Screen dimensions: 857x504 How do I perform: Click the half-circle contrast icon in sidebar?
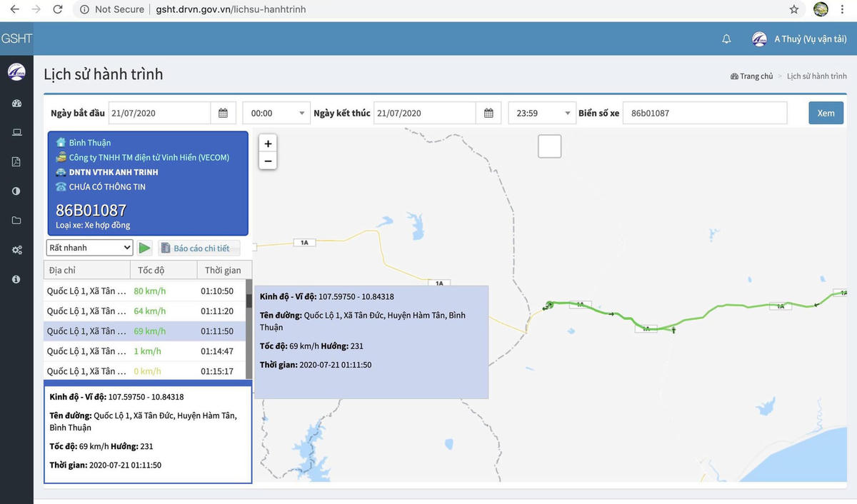pos(16,191)
